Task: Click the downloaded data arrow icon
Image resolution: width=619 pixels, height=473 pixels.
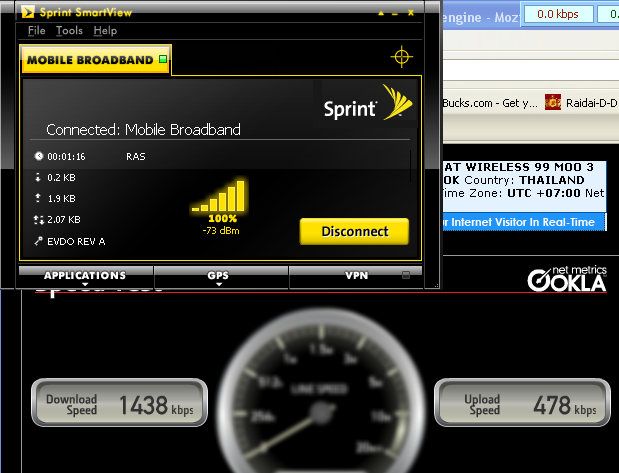Action: pos(38,177)
